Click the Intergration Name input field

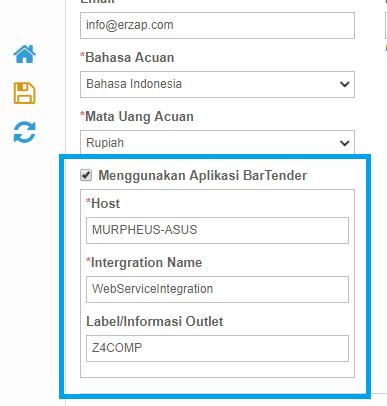(217, 289)
